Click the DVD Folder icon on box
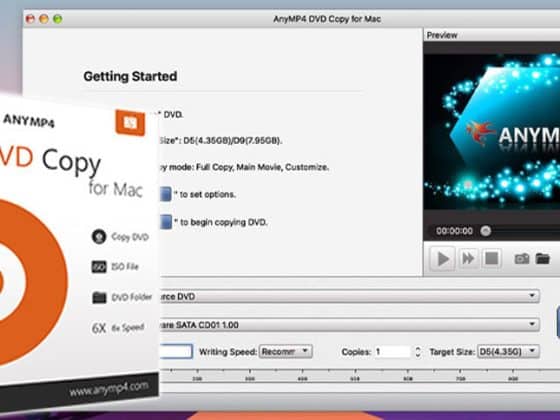 (99, 297)
